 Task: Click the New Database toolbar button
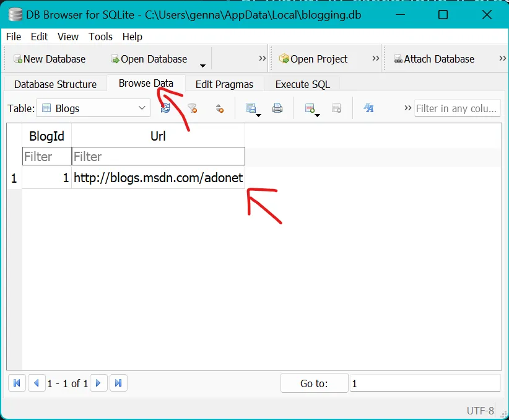(x=50, y=59)
